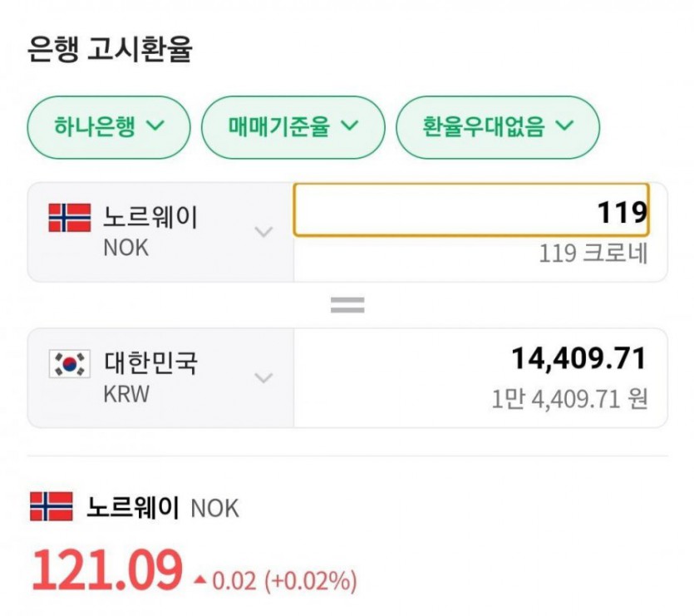Click the 은행 고시환율 heading

[110, 50]
